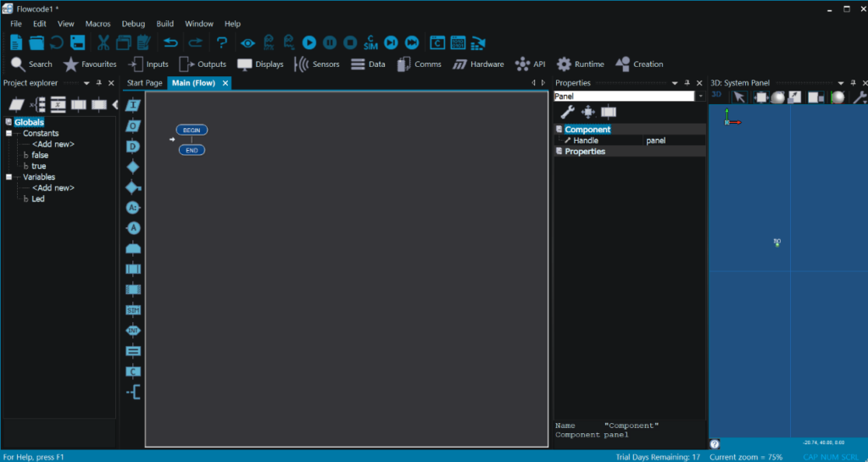Click the Simulation 'SIM' flowchart icon
This screenshot has height=462, width=868.
point(133,310)
